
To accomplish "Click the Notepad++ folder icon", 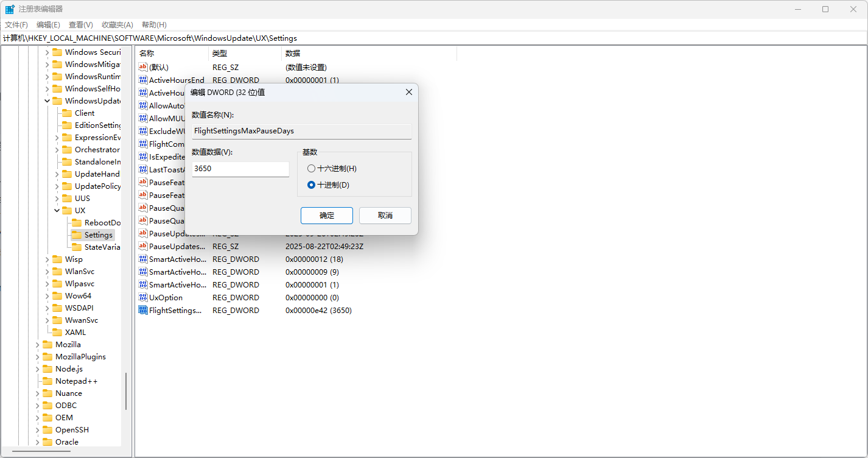I will 47,381.
